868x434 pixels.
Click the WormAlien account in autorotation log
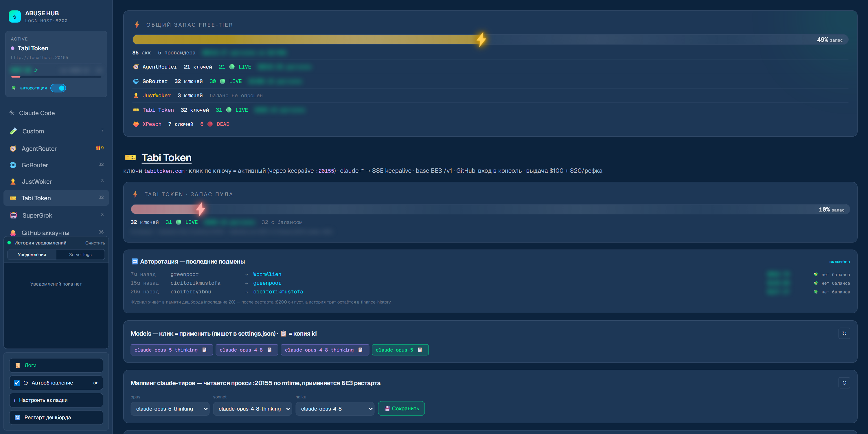coord(267,274)
